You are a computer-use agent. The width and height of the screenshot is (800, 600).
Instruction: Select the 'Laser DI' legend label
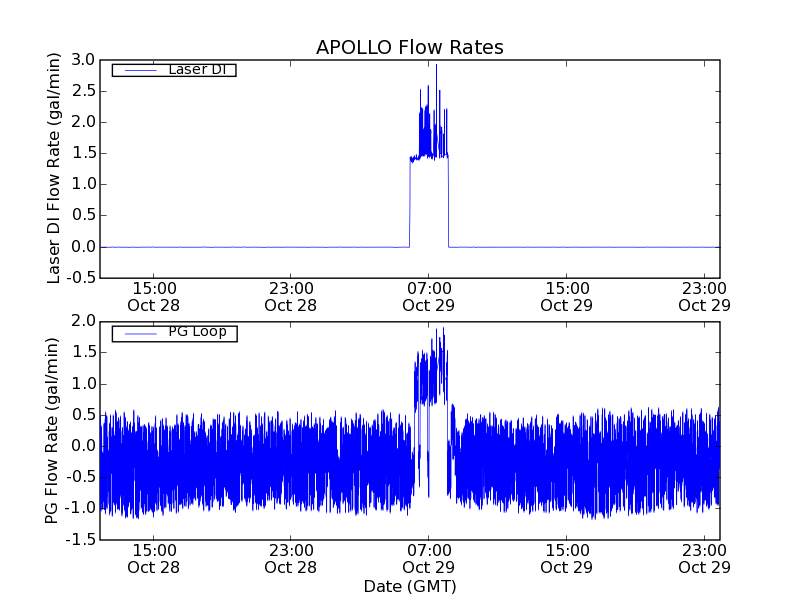point(197,69)
